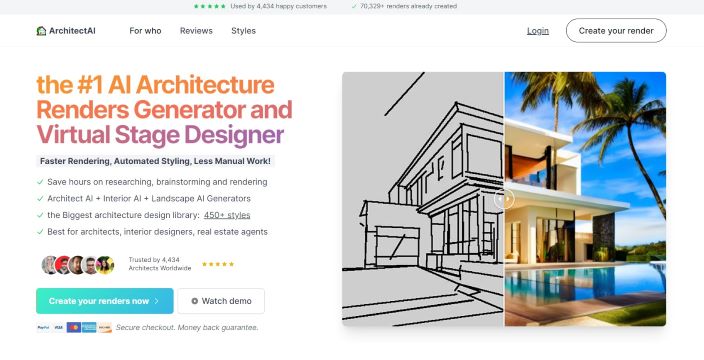Click the sketch side of comparison image
Image resolution: width=704 pixels, height=360 pixels.
(423, 199)
